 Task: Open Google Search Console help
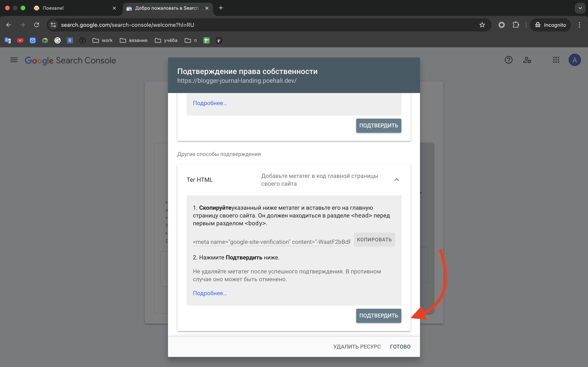coord(508,60)
